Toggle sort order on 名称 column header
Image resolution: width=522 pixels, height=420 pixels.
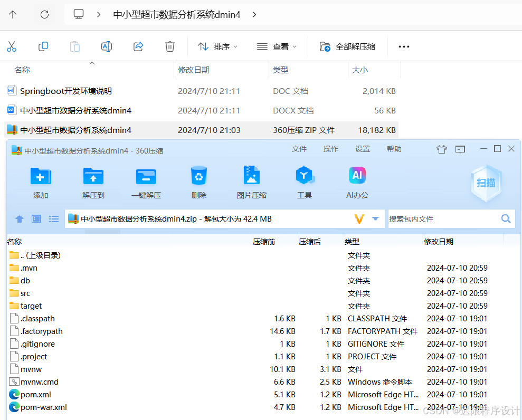tap(14, 241)
